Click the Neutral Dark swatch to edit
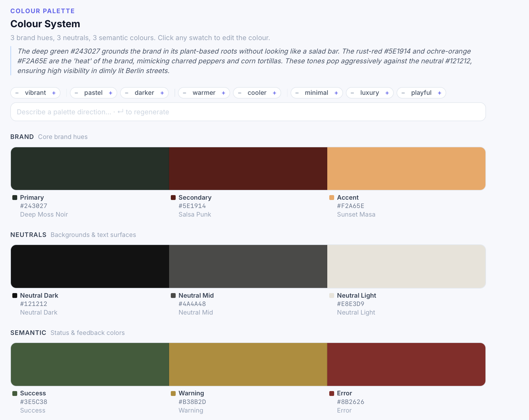Viewport: 529px width, 420px height. (x=90, y=266)
